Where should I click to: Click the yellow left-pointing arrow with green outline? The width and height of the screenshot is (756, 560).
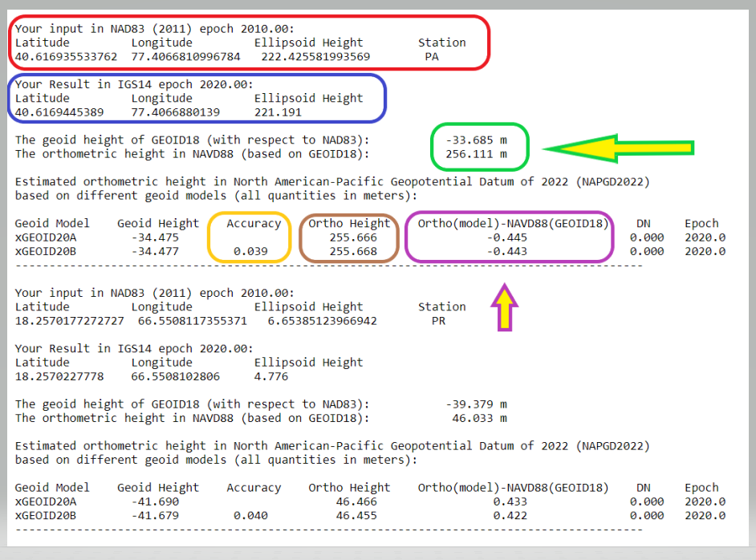click(618, 148)
